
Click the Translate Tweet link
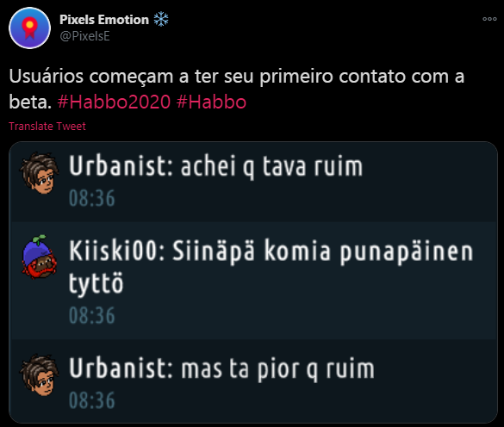click(47, 127)
